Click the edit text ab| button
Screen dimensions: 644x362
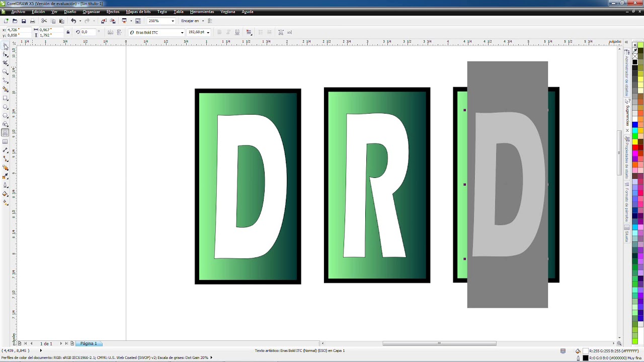[x=290, y=32]
